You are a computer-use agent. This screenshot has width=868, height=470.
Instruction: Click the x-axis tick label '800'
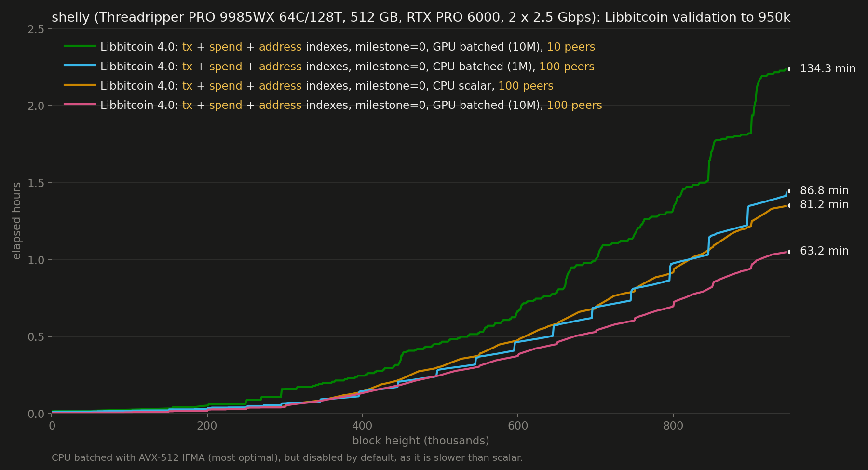pos(673,426)
